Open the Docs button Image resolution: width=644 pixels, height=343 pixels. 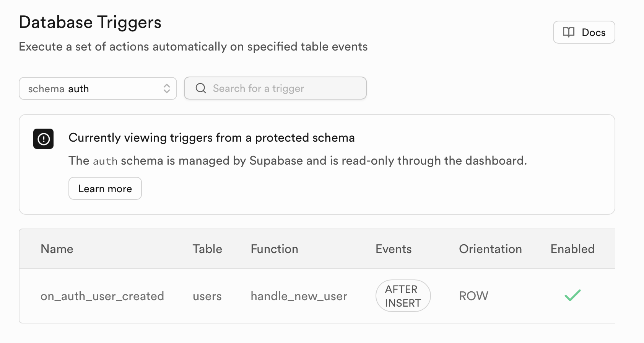pos(584,32)
